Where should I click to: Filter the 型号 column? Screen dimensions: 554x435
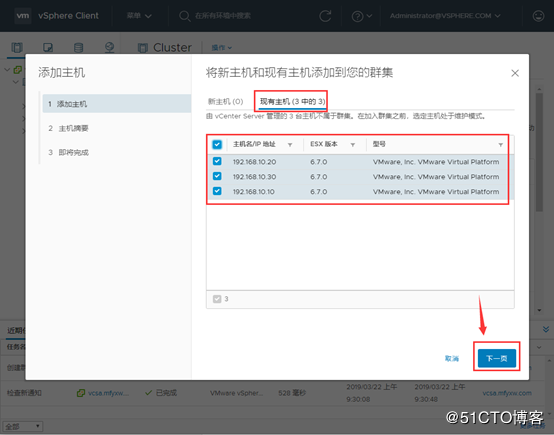click(500, 145)
